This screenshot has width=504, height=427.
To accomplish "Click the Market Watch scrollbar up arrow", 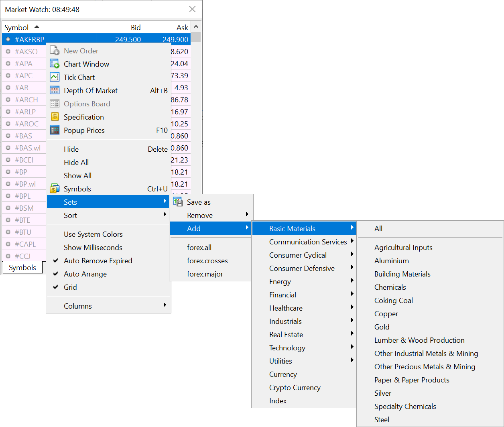I will (196, 27).
